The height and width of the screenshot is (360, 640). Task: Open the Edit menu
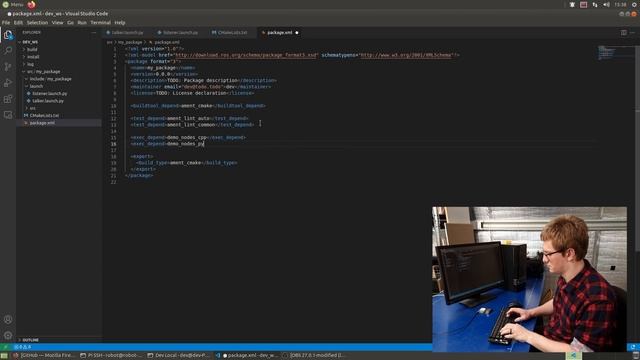tap(18, 22)
